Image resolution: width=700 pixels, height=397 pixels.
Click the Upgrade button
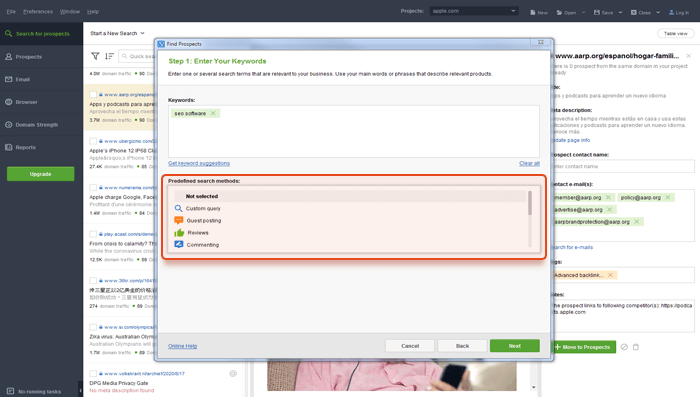(41, 174)
